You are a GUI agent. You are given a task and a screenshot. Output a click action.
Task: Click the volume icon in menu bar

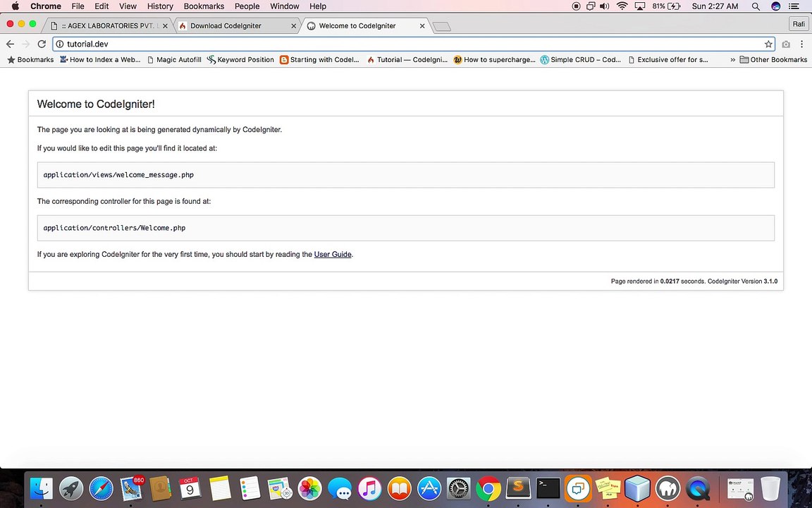[x=604, y=6]
